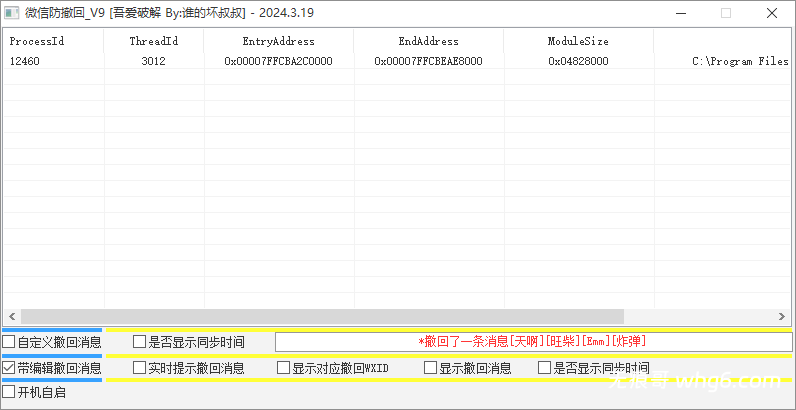Click the horizontal scrollbar left arrow
The image size is (796, 410).
click(x=12, y=316)
